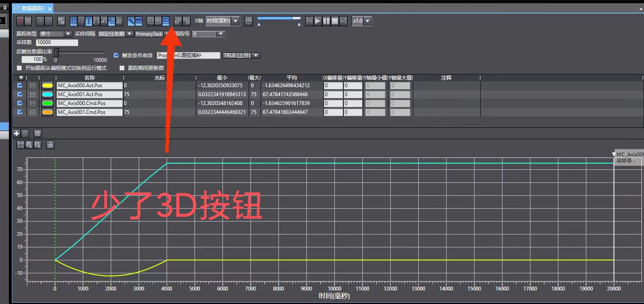Click the plus icon to add trace variable

(x=17, y=133)
